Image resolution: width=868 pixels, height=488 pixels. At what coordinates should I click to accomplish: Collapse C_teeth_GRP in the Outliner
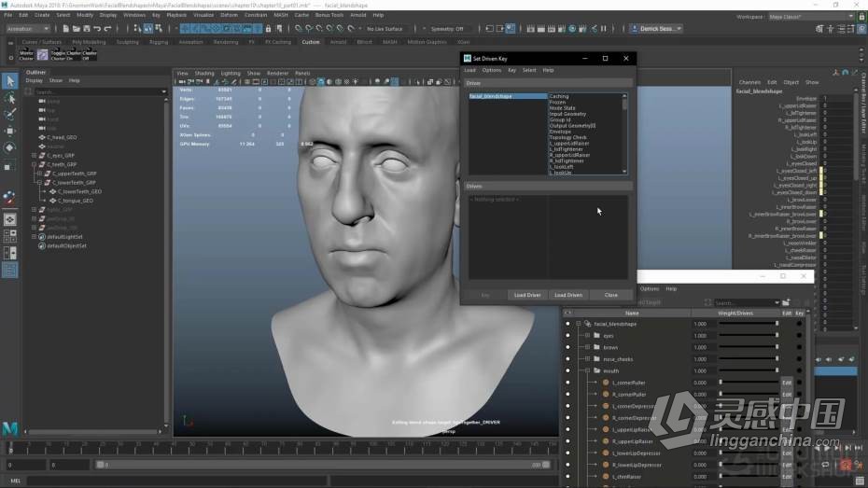coord(35,164)
